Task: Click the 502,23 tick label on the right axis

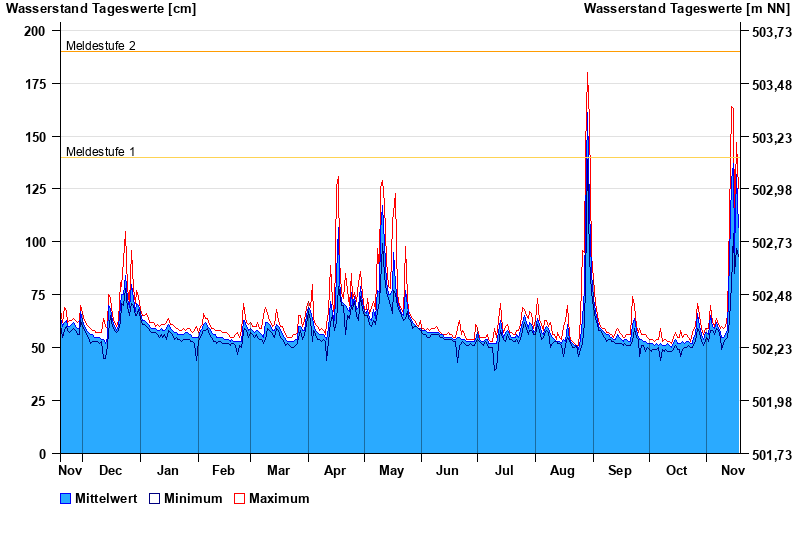Action: [771, 349]
